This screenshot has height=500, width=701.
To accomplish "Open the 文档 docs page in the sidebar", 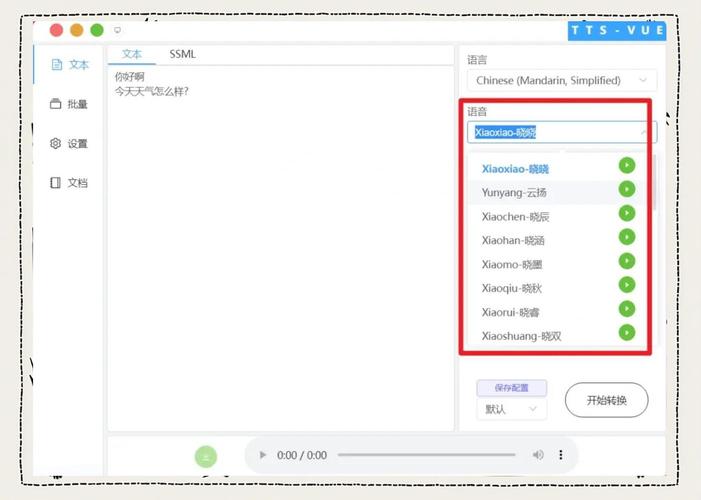I will (x=69, y=183).
